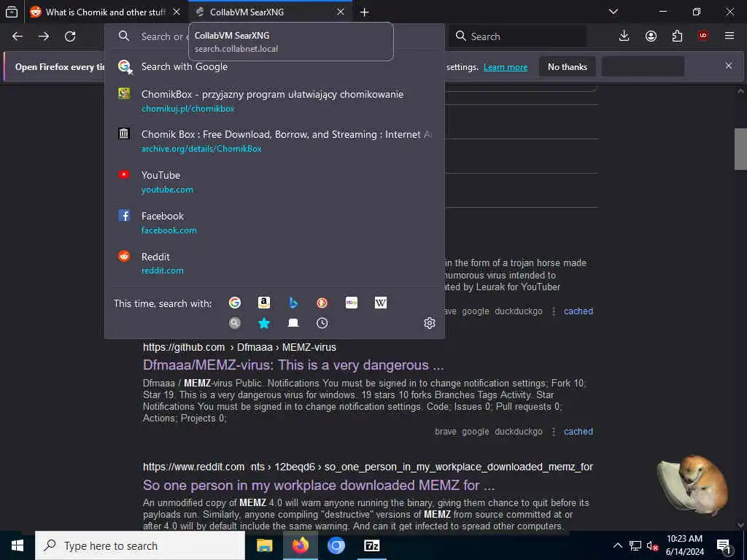
Task: Open more options for first result
Action: pos(553,311)
